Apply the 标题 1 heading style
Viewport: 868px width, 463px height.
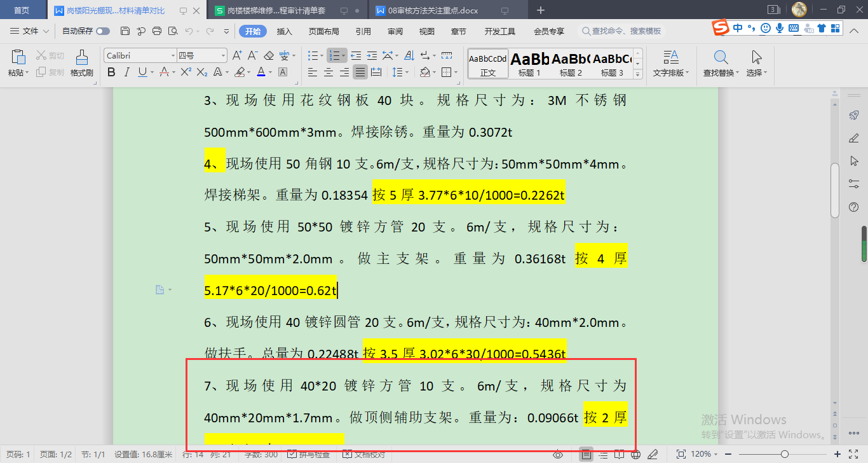point(529,64)
